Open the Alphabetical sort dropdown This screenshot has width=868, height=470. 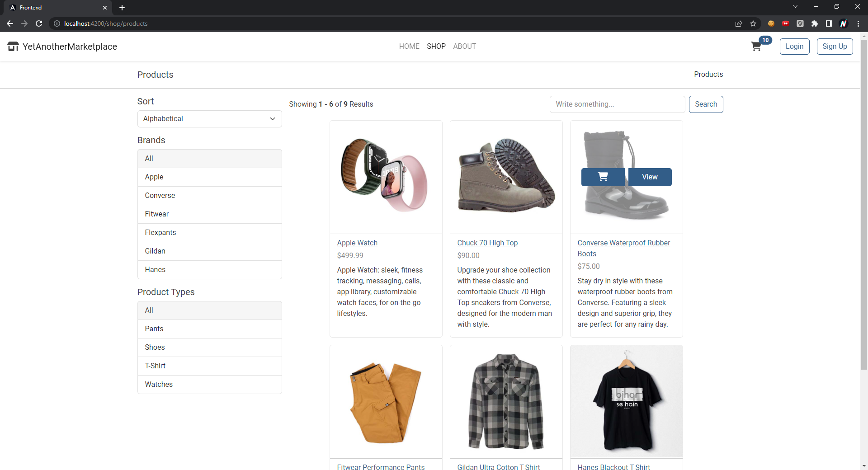pyautogui.click(x=210, y=119)
